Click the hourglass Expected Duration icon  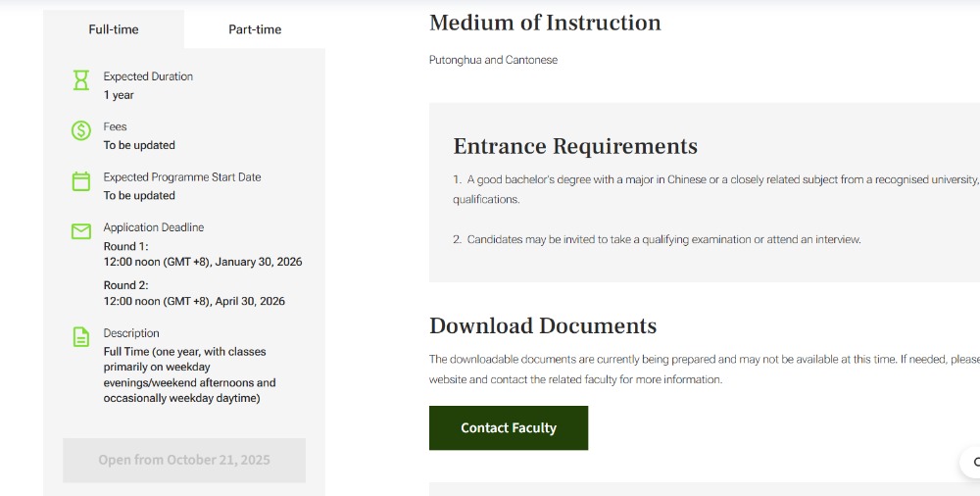(81, 80)
